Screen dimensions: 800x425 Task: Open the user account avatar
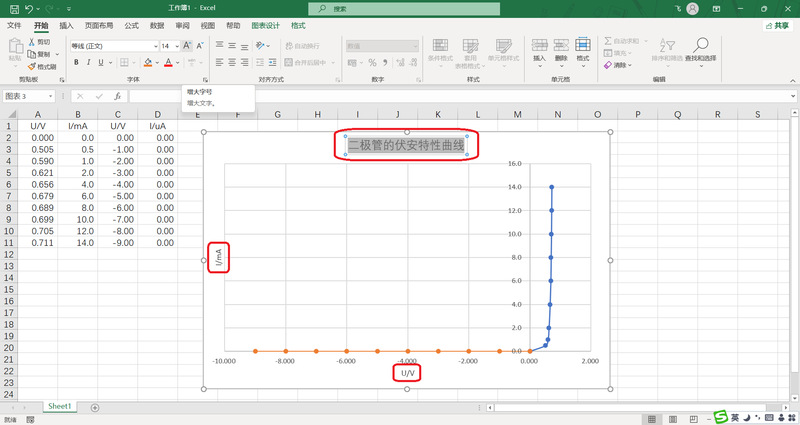(x=692, y=9)
